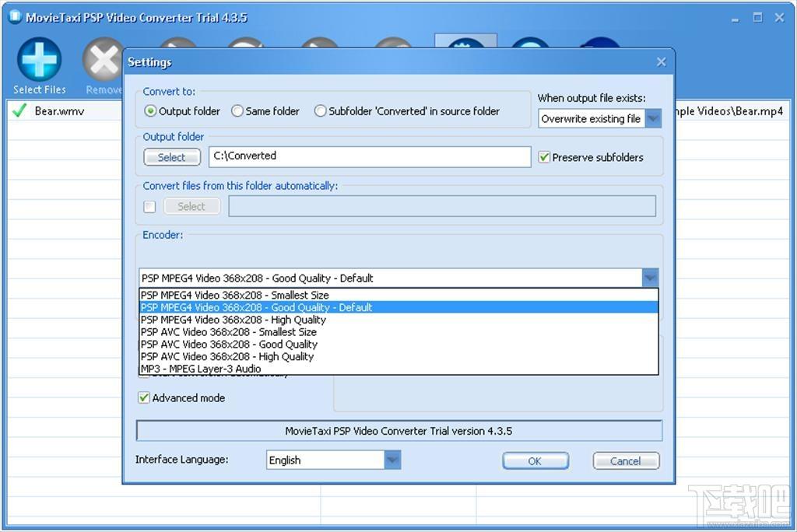Click the app icon in title bar
This screenshot has width=797, height=532.
pyautogui.click(x=16, y=17)
